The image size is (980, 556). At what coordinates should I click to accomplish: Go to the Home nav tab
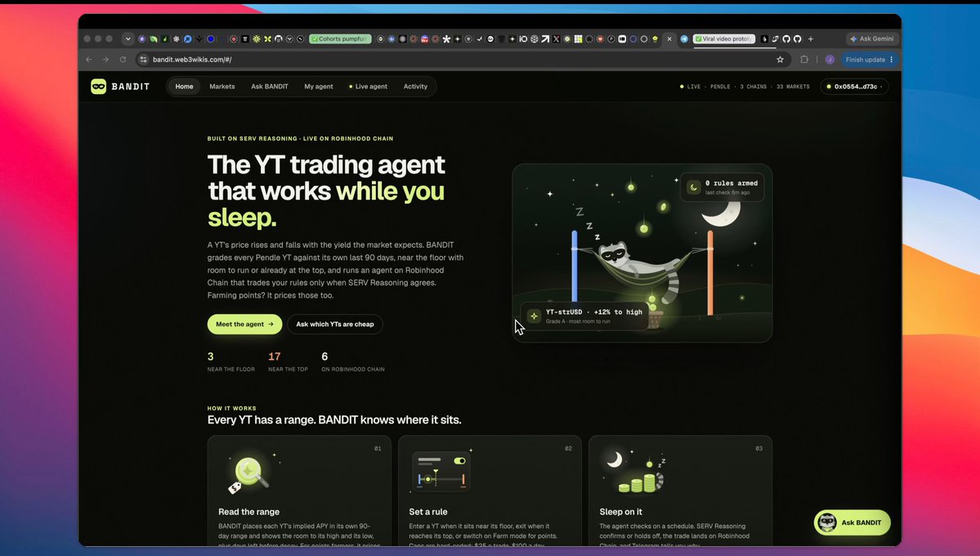pos(185,87)
